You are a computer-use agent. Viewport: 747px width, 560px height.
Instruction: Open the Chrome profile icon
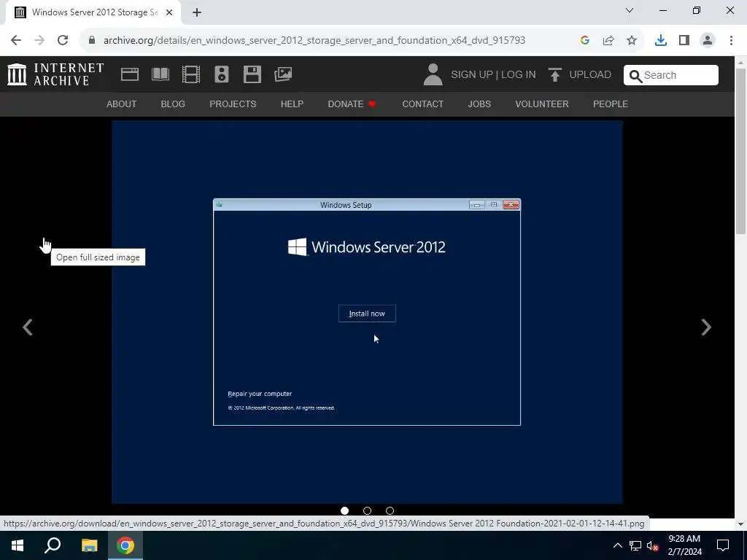coord(708,40)
